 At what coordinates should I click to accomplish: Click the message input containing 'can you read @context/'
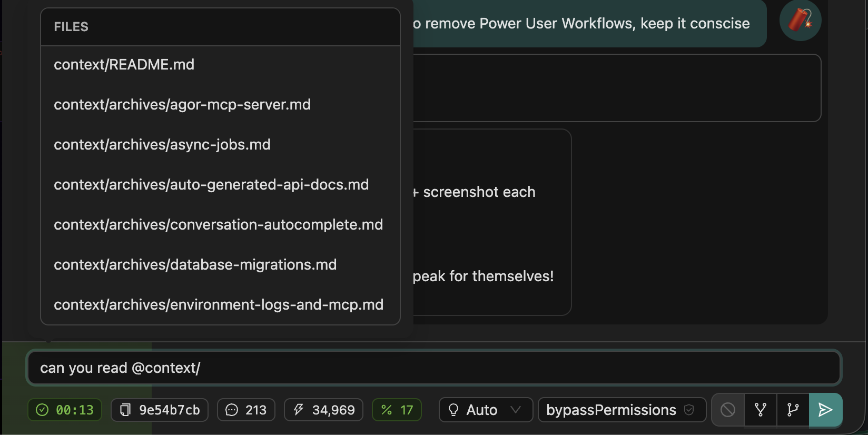coord(434,368)
